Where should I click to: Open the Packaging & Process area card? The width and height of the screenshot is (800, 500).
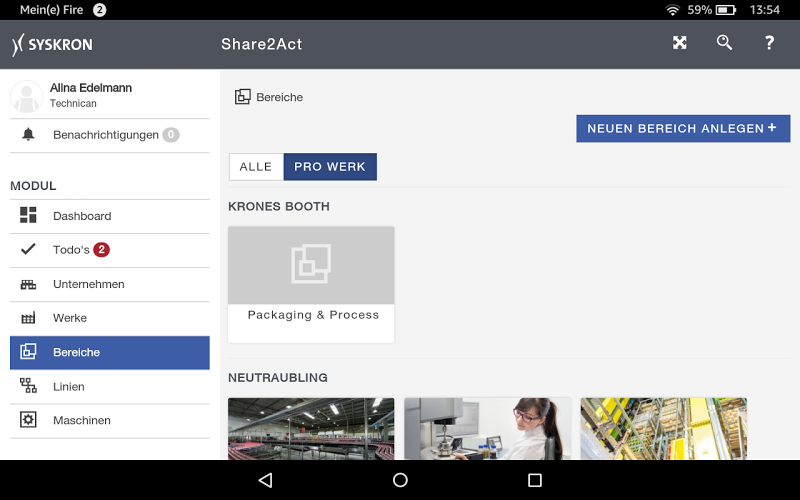point(311,284)
